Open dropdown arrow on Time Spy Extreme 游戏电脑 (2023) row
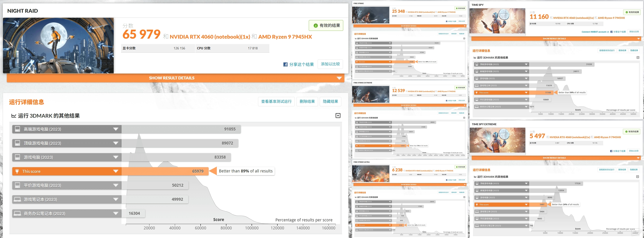 (526, 198)
